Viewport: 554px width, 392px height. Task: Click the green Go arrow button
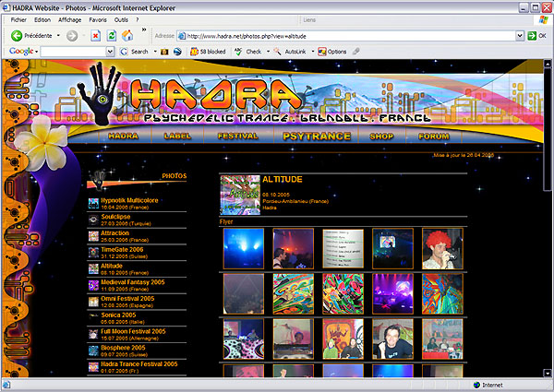click(x=532, y=36)
